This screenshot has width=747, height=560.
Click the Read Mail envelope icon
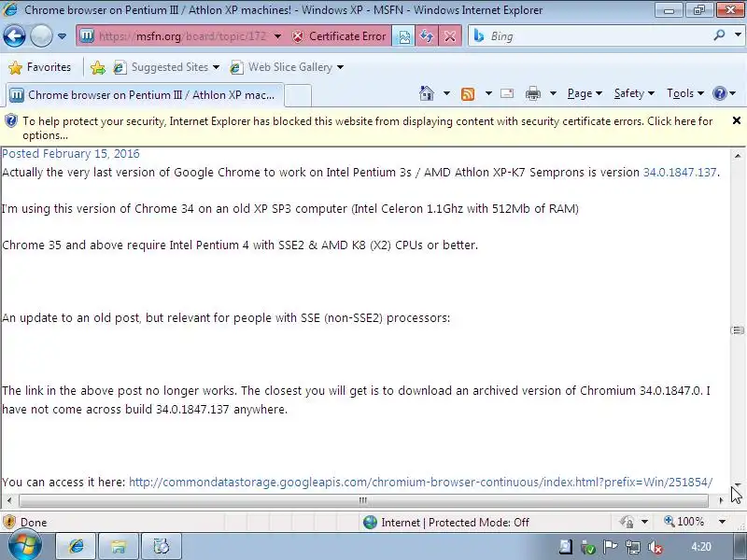point(507,93)
